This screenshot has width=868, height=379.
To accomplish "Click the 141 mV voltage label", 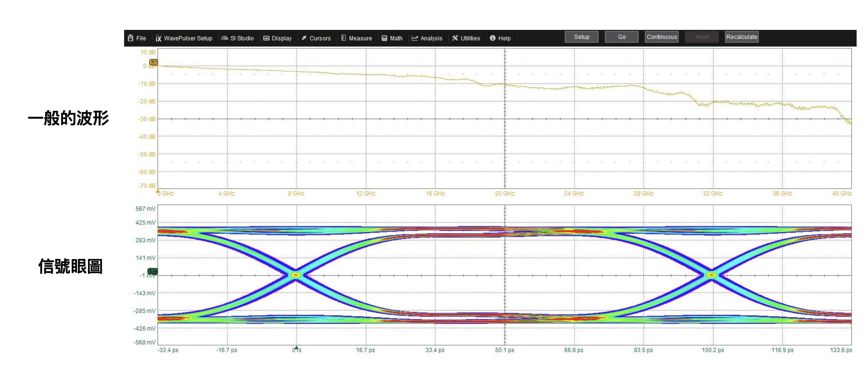I will [x=145, y=258].
